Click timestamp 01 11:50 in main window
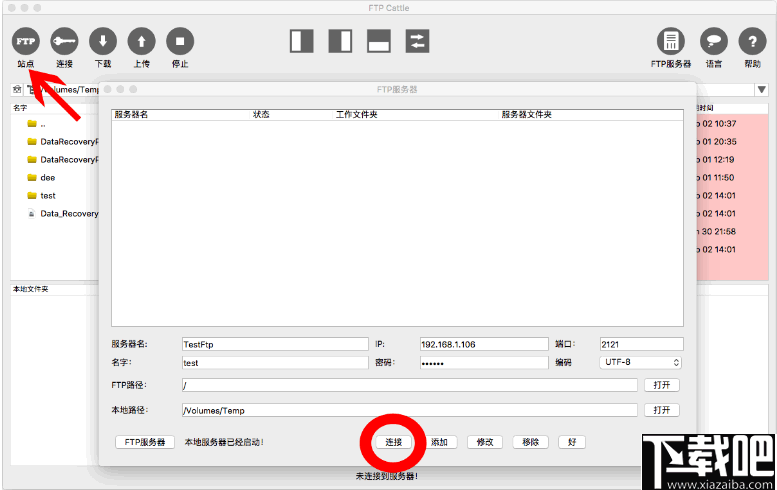777x490 pixels. pyautogui.click(x=718, y=177)
